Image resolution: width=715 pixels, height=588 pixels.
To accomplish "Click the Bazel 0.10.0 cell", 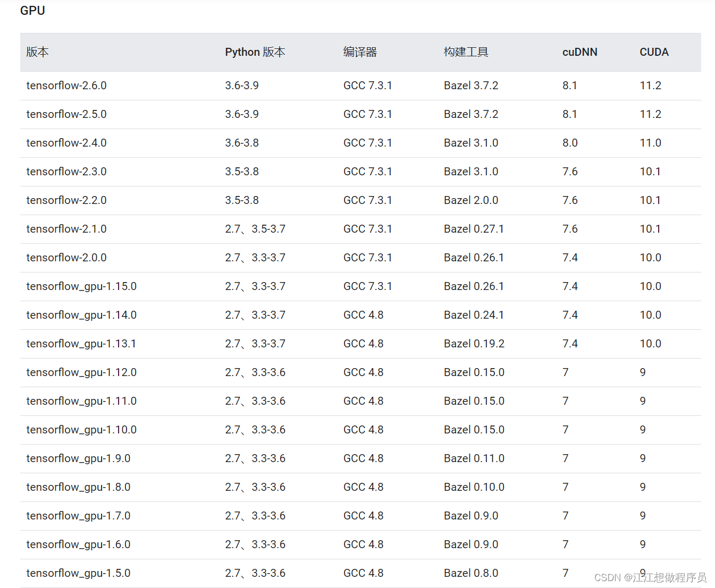I will [474, 487].
